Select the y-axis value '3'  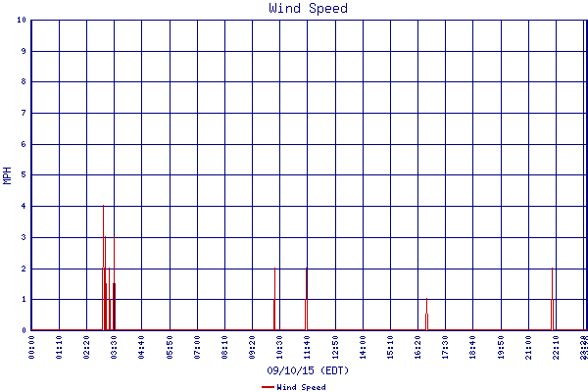(x=24, y=237)
